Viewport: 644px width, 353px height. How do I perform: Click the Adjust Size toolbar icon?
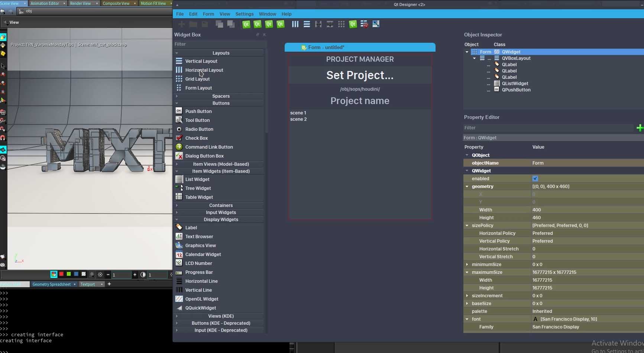pyautogui.click(x=376, y=24)
